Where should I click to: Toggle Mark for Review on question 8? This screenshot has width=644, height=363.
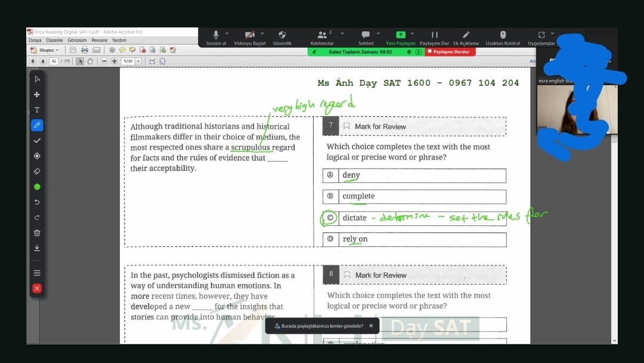coord(376,275)
